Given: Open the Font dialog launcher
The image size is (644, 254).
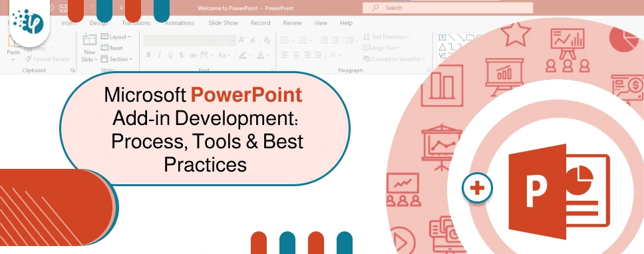Looking at the screenshot, I should (272, 70).
